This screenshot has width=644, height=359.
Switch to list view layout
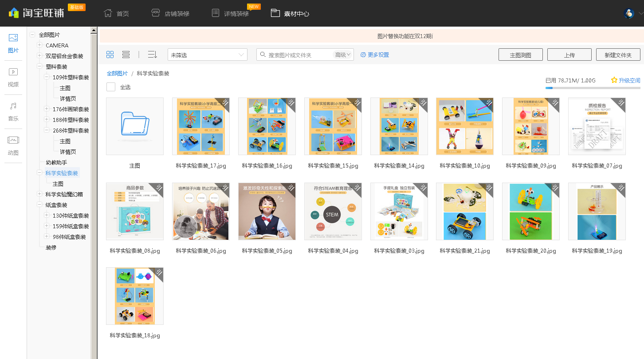pyautogui.click(x=126, y=55)
